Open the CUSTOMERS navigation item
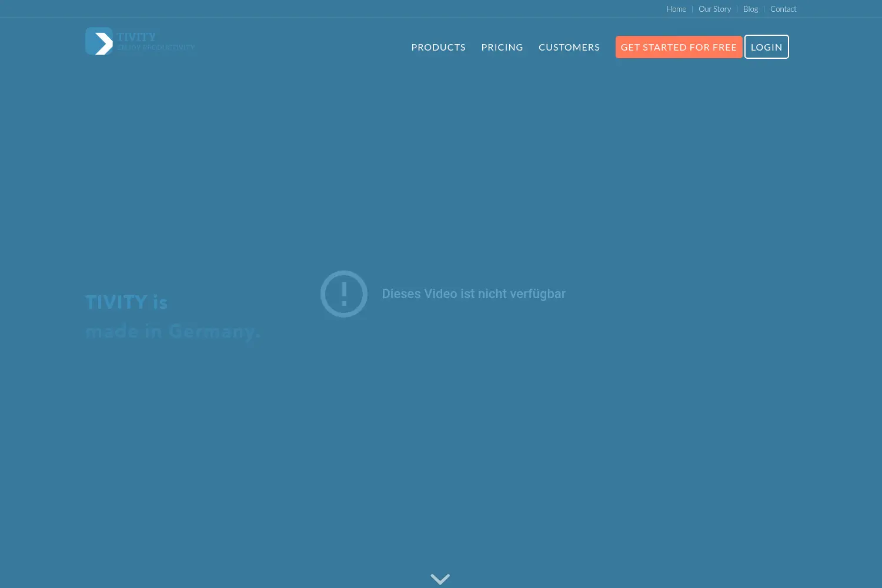882x588 pixels. point(569,47)
